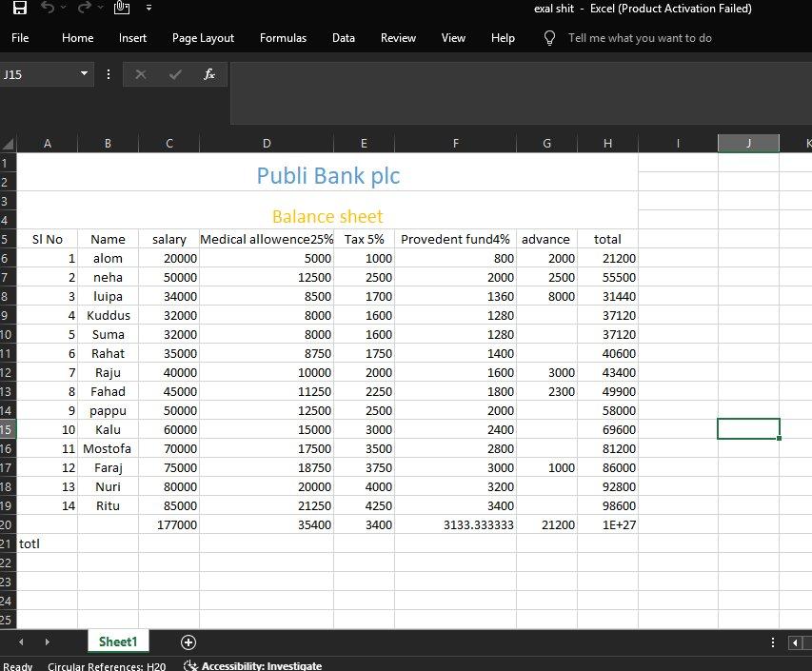Viewport: 812px width, 671px height.
Task: Select the Balance sheet heading cell
Action: tap(327, 210)
